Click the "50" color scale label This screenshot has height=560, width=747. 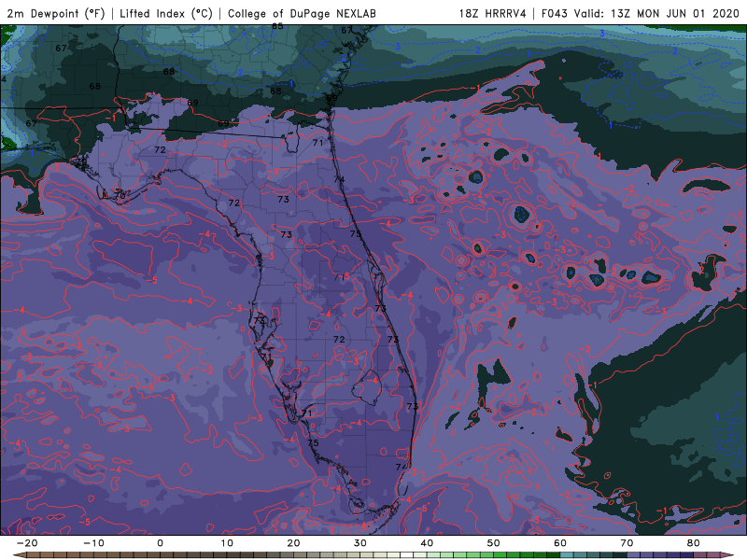tap(494, 543)
